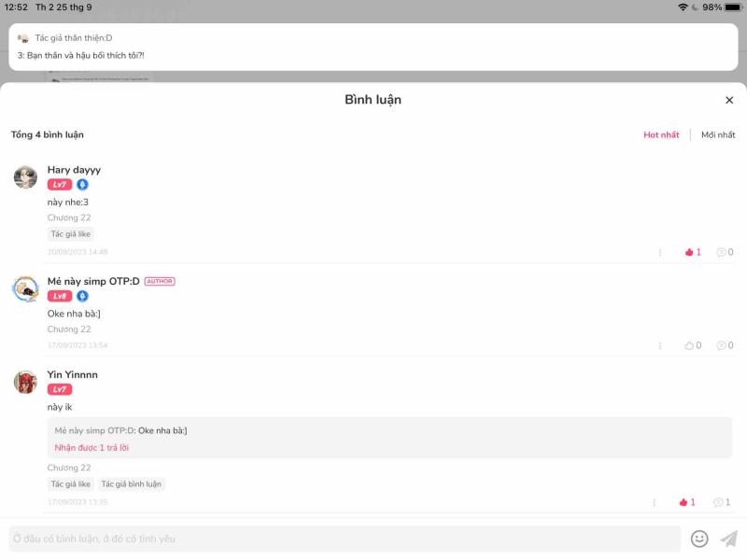Open more options dots on Yin Yinnnn's comment
Screen dimensions: 747x560
655,502
